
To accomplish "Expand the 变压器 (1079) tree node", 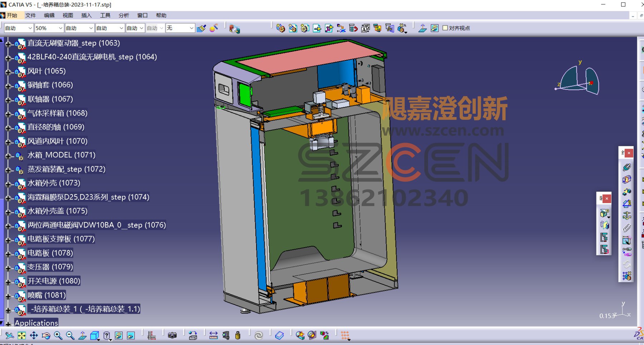I will [8, 268].
